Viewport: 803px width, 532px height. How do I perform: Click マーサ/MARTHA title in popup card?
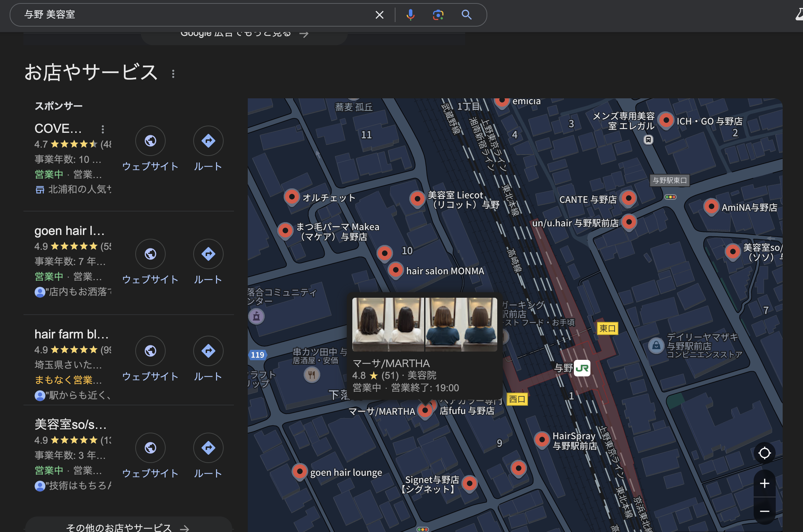391,363
